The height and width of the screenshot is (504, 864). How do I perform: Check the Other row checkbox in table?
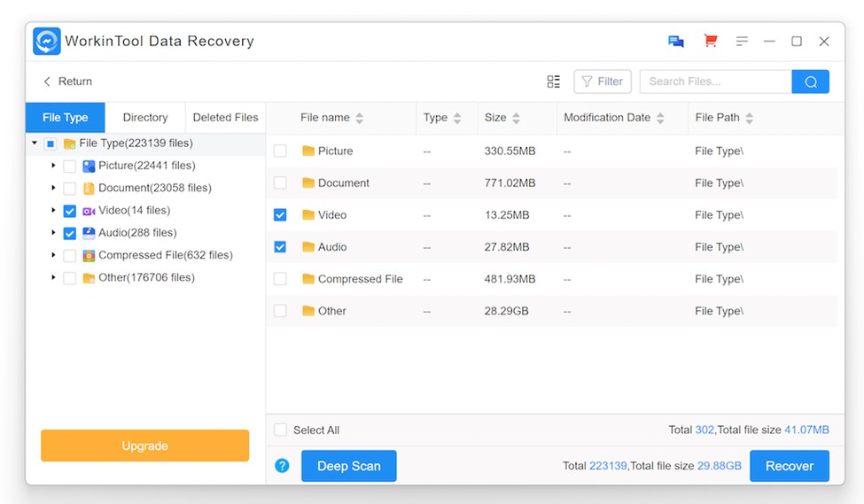(x=280, y=311)
